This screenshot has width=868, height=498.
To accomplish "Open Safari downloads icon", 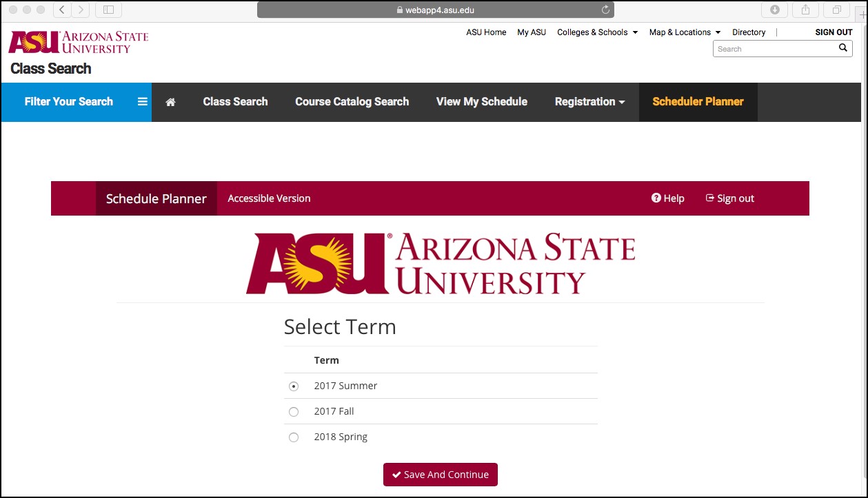I will pos(775,10).
